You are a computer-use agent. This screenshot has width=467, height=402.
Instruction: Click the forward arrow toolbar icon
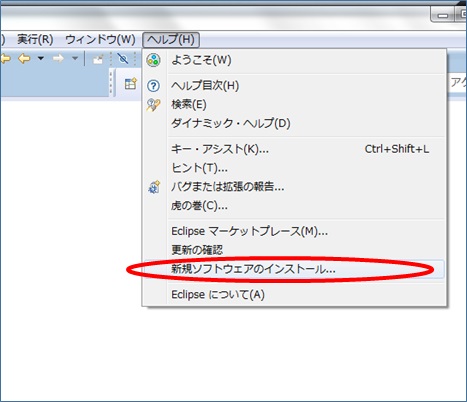58,59
